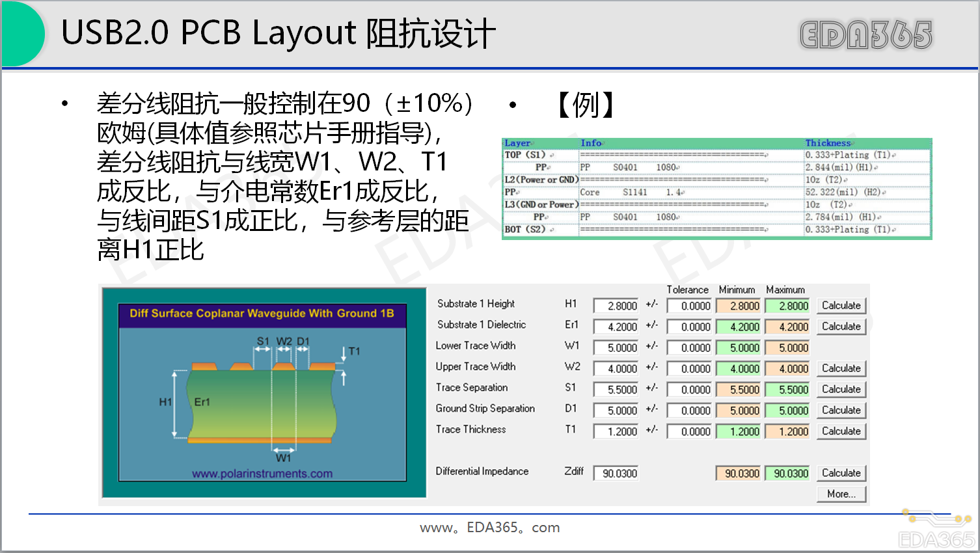This screenshot has height=553, width=980.
Task: Click Calculate button for Substrate 1 Dielectric
Action: (841, 327)
